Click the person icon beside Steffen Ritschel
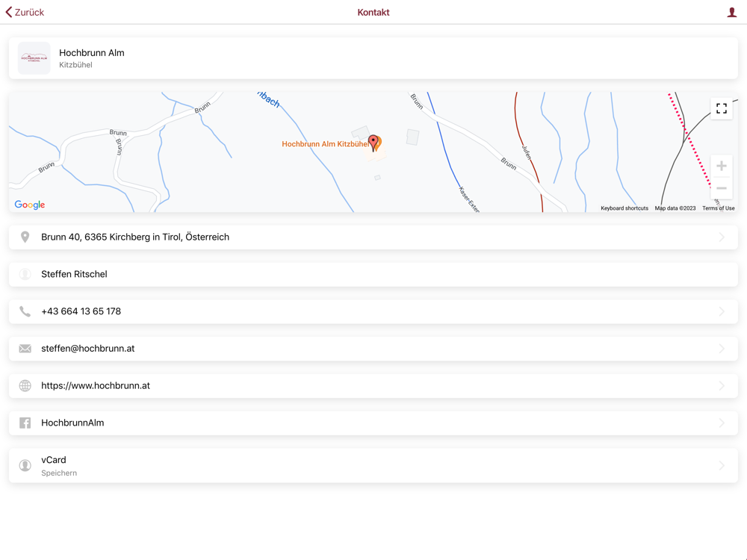747x560 pixels. [x=25, y=274]
